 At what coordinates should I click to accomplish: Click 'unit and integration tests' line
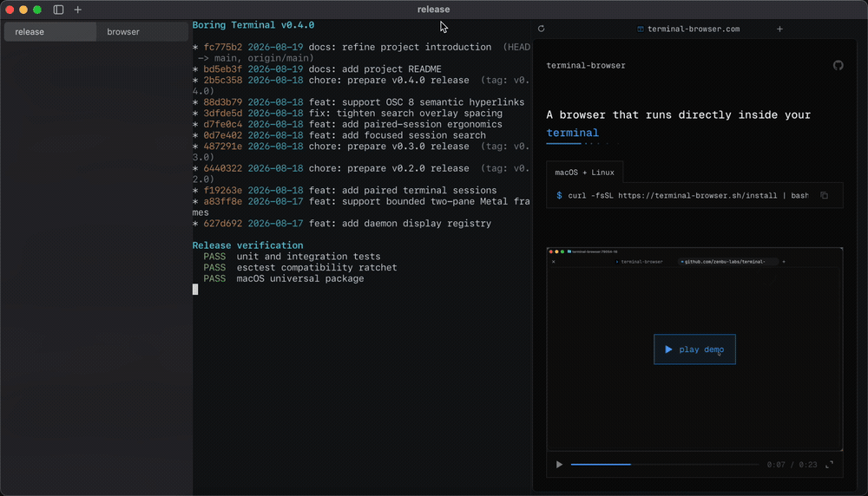pos(308,257)
